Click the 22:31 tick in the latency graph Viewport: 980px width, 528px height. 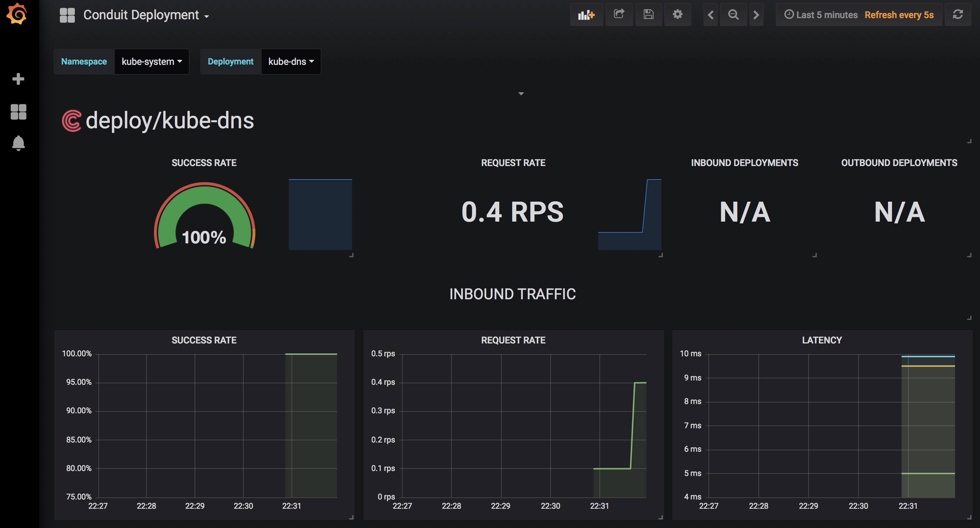908,506
